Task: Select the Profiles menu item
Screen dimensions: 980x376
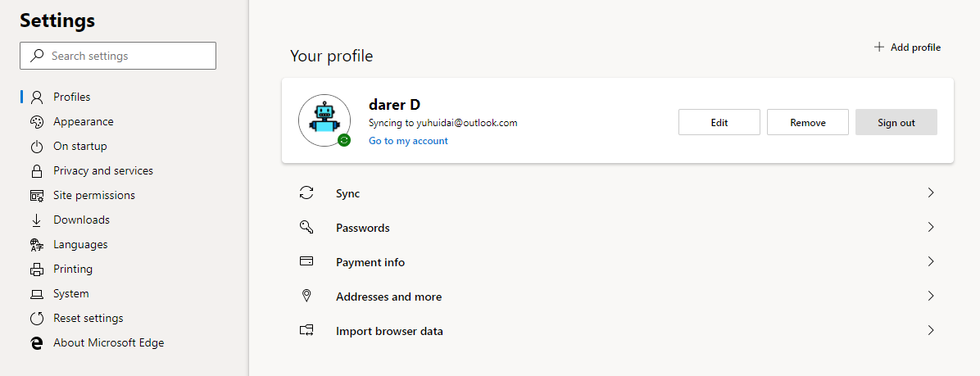Action: [x=72, y=97]
